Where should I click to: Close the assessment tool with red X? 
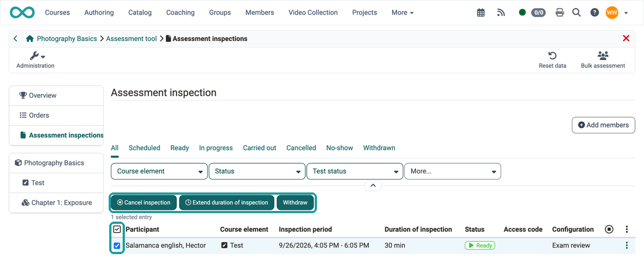(626, 38)
